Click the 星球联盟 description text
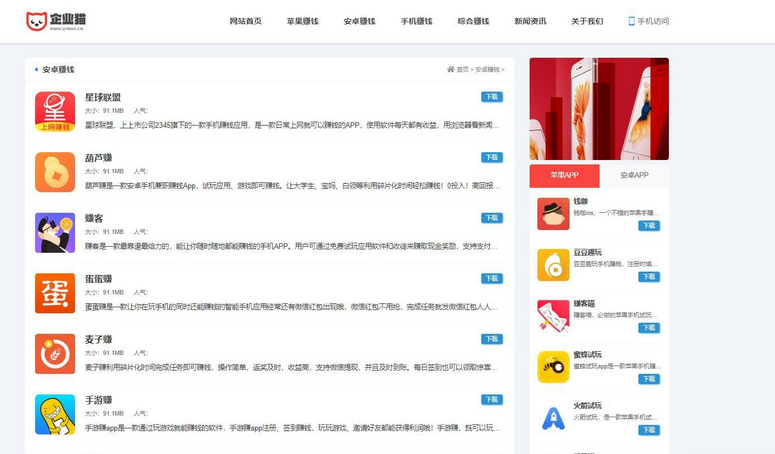 (292, 125)
